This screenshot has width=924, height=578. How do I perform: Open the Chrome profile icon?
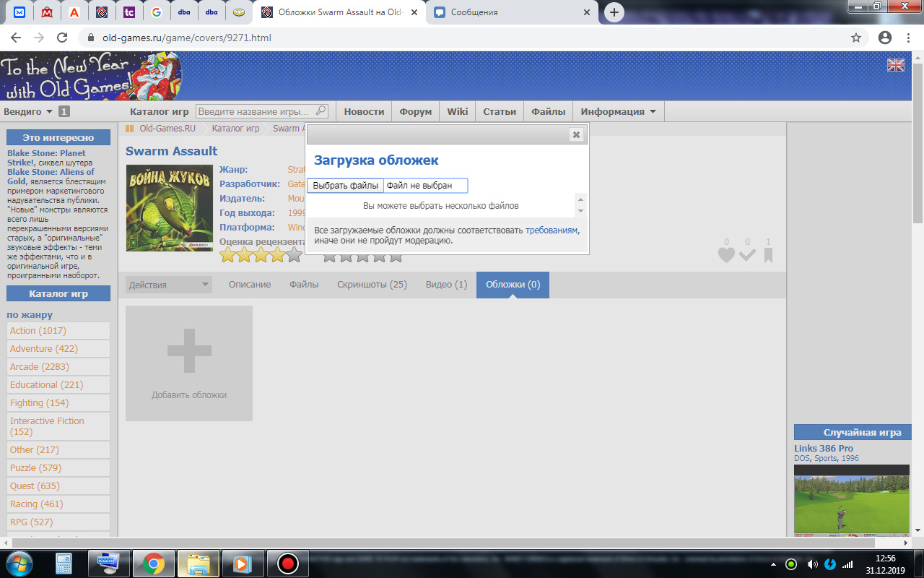[885, 38]
